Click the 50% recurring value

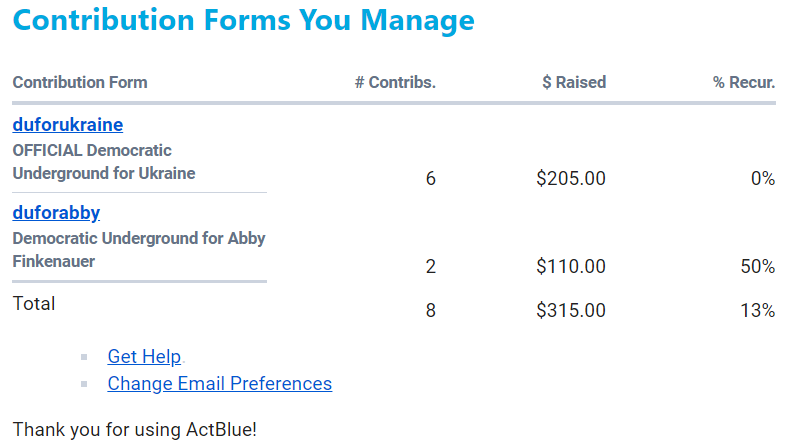coord(757,267)
